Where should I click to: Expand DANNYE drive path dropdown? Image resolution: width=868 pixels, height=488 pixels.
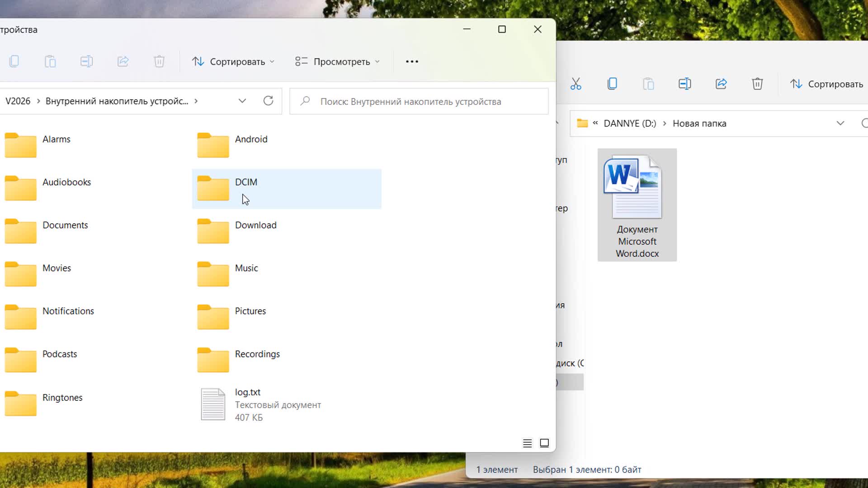[840, 123]
